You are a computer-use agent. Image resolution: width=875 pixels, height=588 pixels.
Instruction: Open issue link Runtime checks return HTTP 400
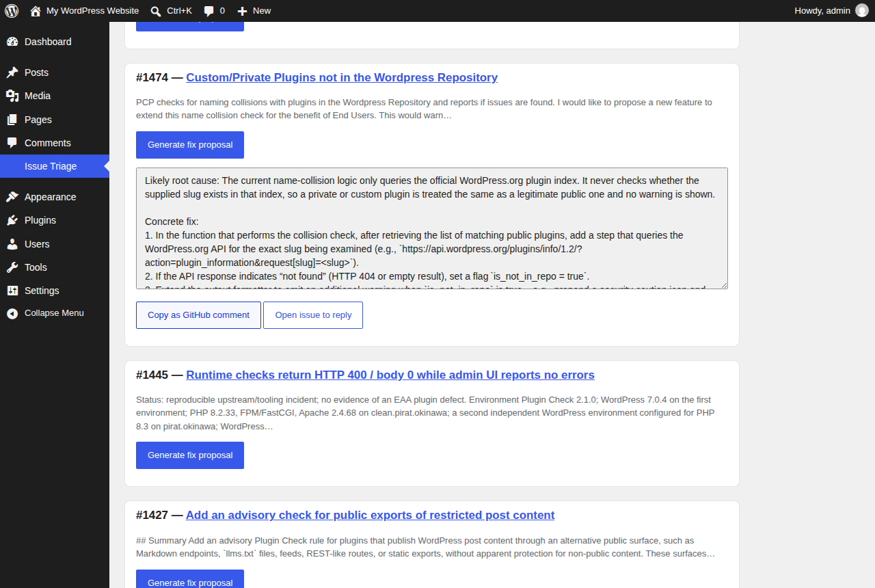click(390, 375)
